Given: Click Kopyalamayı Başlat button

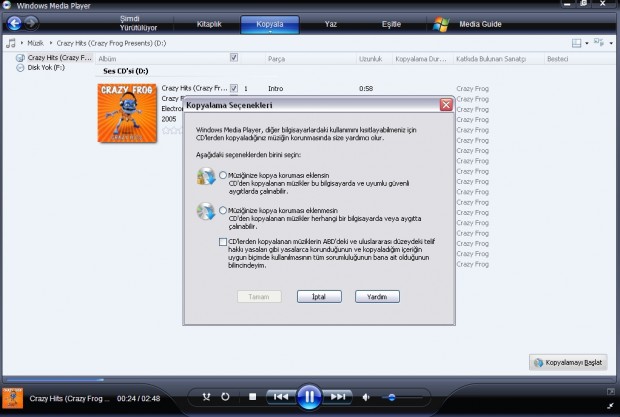Looking at the screenshot, I should click(568, 362).
